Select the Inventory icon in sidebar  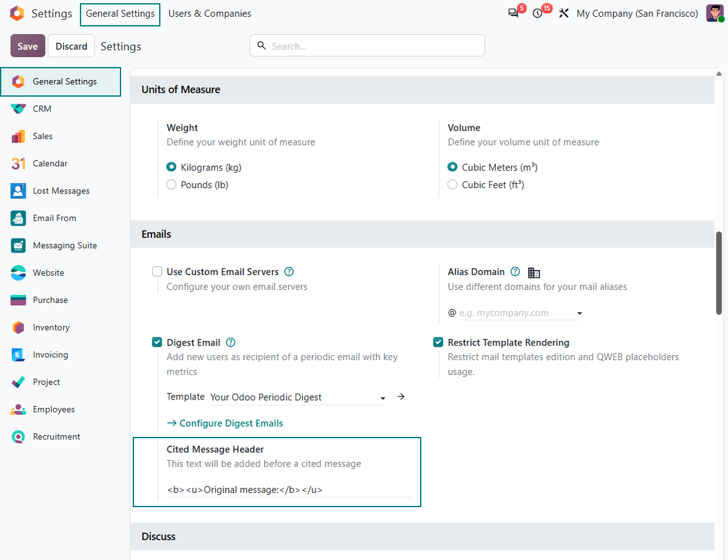18,327
